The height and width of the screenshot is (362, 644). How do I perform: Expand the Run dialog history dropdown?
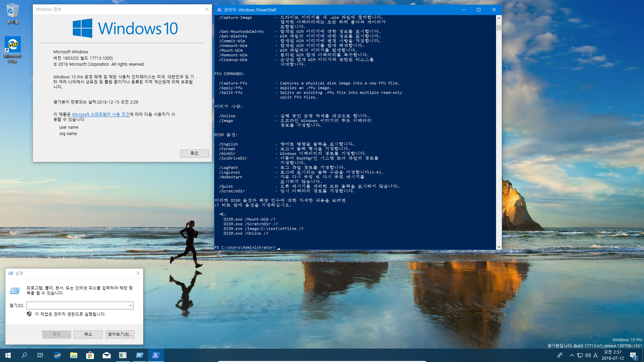point(130,305)
